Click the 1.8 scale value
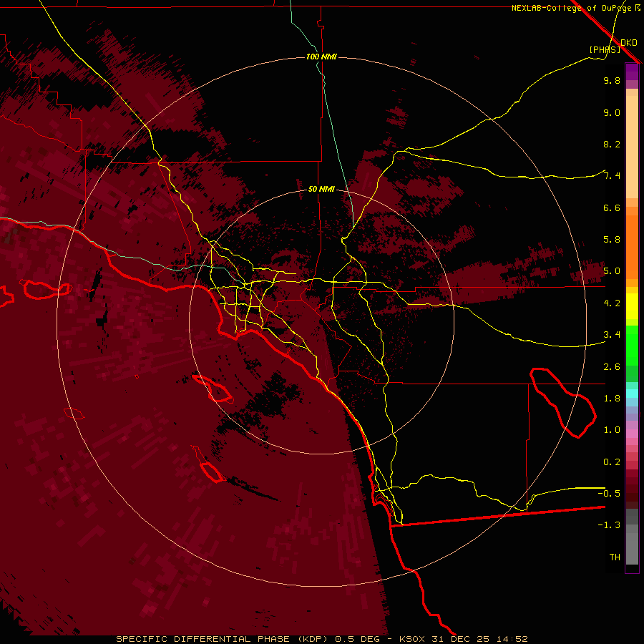 coord(612,399)
